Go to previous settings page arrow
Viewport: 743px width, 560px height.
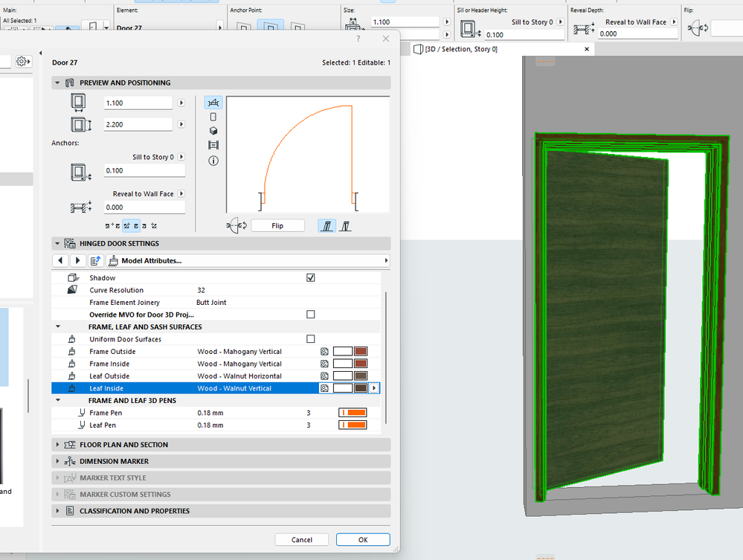(x=60, y=260)
